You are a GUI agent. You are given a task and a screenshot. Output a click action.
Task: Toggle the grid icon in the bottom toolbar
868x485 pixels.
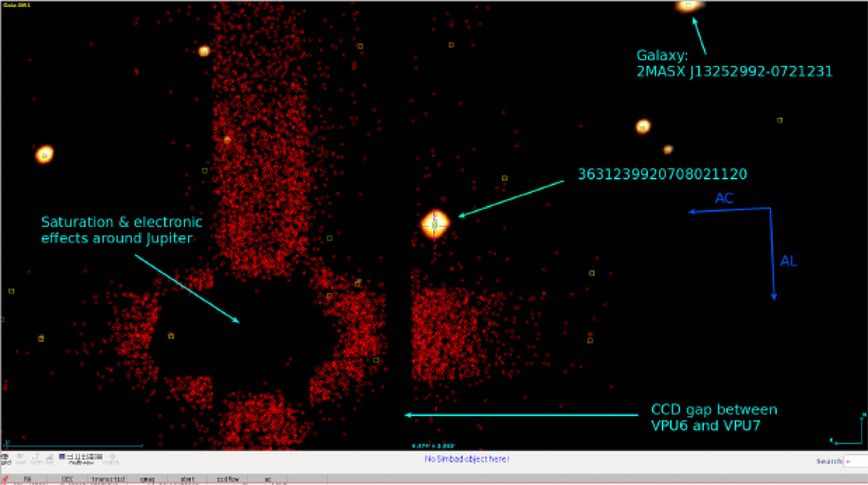[6, 458]
